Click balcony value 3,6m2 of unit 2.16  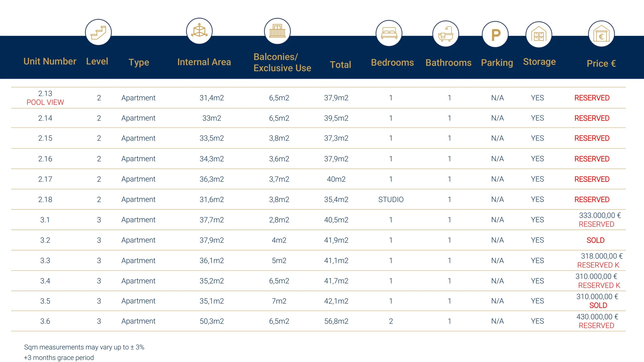click(x=279, y=159)
